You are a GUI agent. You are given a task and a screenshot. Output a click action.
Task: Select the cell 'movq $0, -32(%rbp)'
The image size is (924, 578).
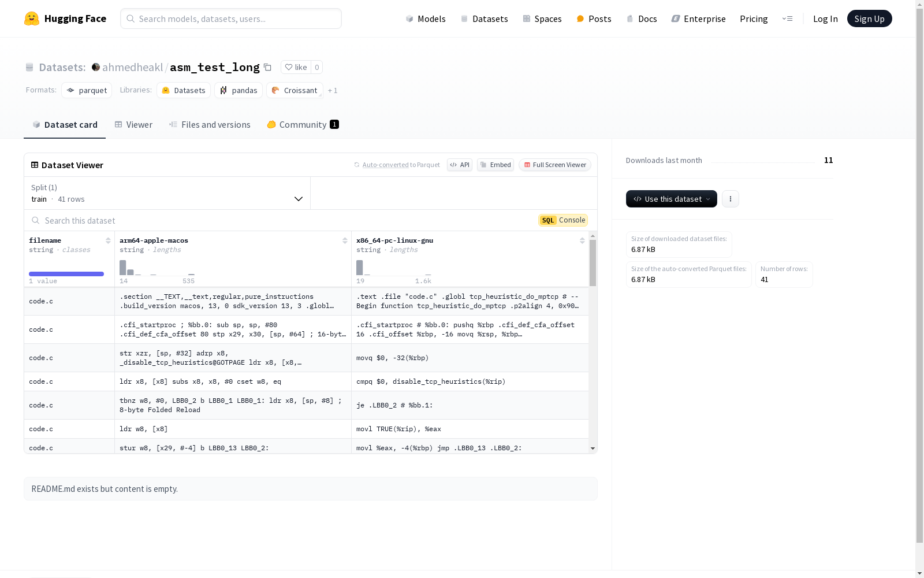pyautogui.click(x=470, y=358)
